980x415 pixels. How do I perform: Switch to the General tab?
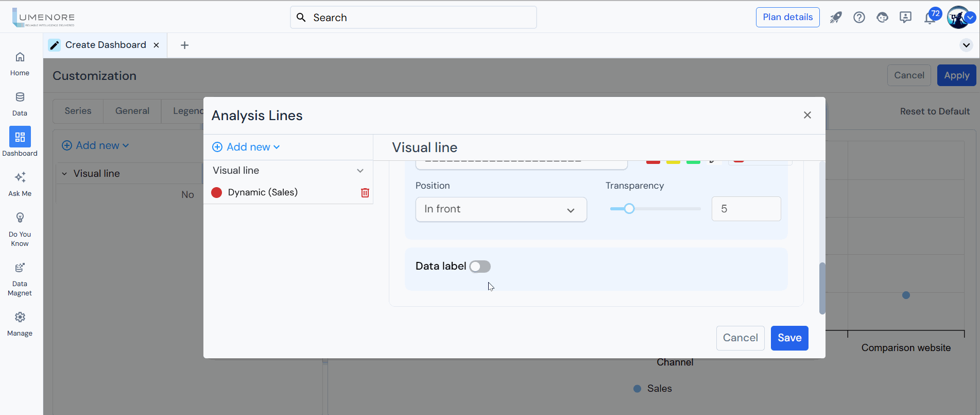click(x=132, y=111)
